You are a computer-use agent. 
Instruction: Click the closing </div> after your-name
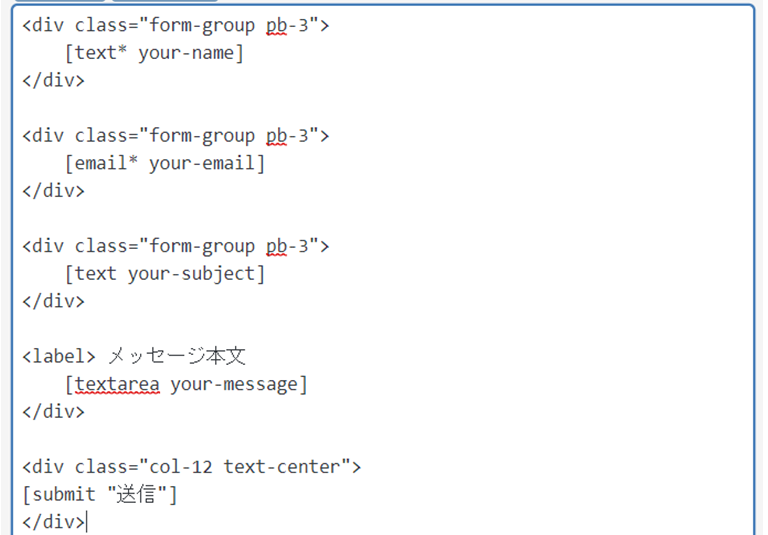pos(53,80)
